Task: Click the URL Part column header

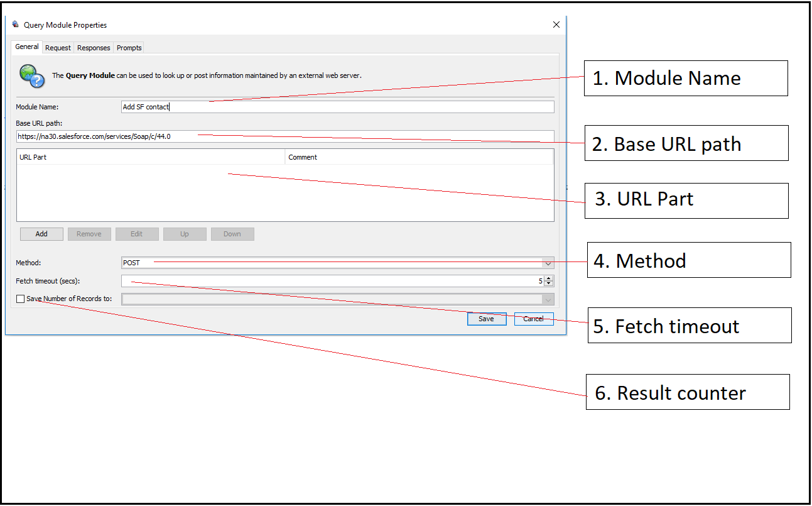Action: 149,157
